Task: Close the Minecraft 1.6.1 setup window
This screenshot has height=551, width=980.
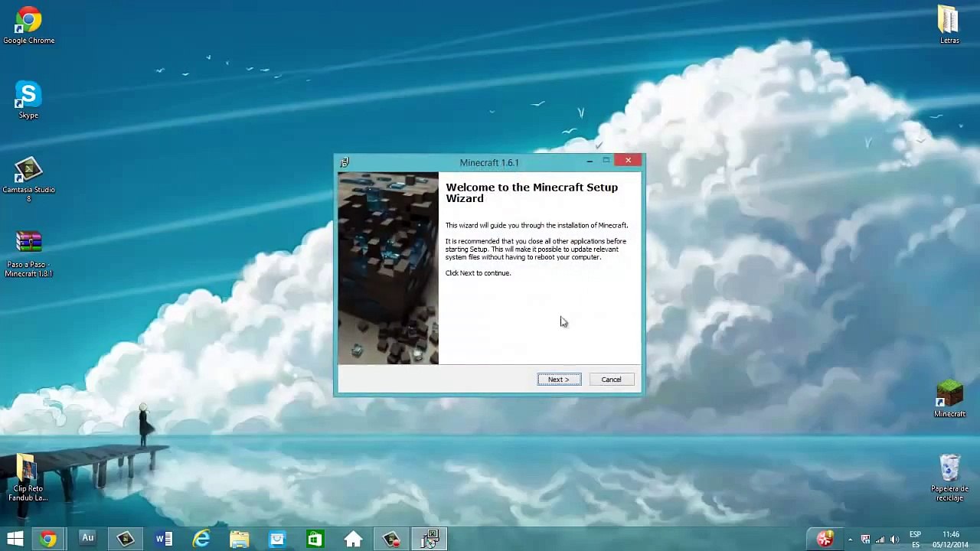Action: [628, 160]
